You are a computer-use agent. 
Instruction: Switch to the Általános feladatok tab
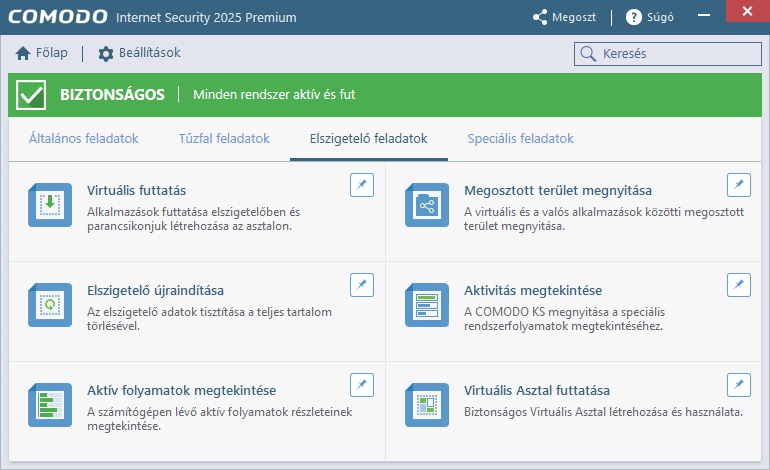click(x=84, y=139)
